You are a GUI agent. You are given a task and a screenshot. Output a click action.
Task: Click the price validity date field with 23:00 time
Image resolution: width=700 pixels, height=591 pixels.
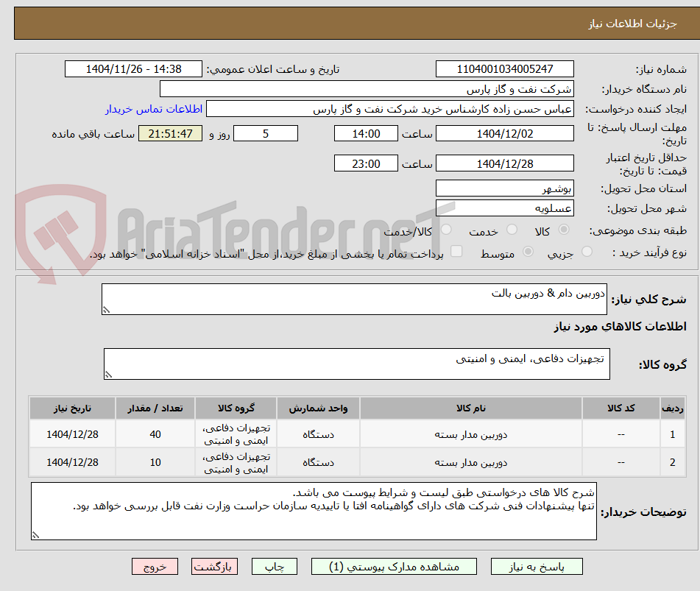[x=504, y=163]
